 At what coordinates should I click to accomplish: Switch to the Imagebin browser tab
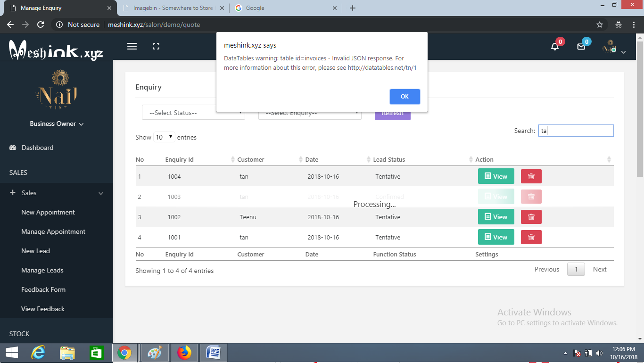pyautogui.click(x=173, y=8)
